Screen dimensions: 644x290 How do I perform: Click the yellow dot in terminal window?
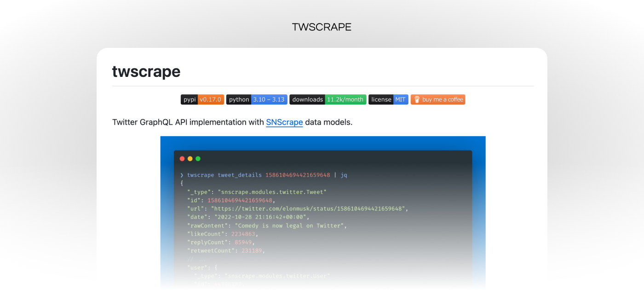click(x=190, y=159)
